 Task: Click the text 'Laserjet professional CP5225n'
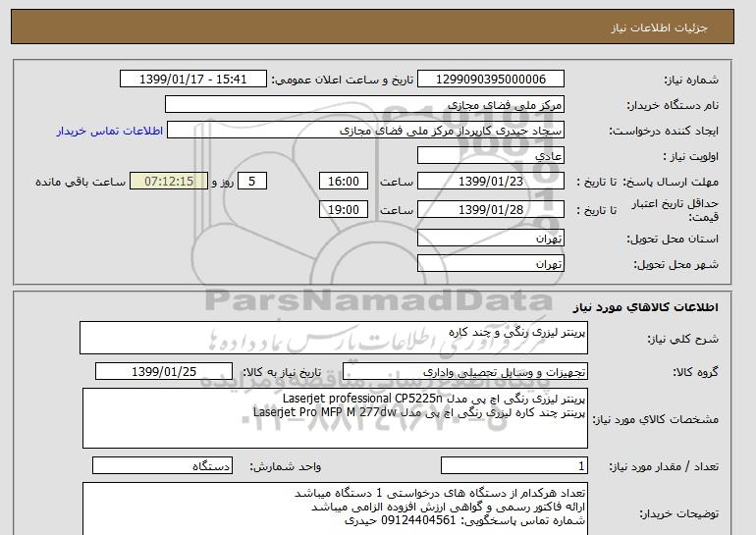pyautogui.click(x=362, y=399)
